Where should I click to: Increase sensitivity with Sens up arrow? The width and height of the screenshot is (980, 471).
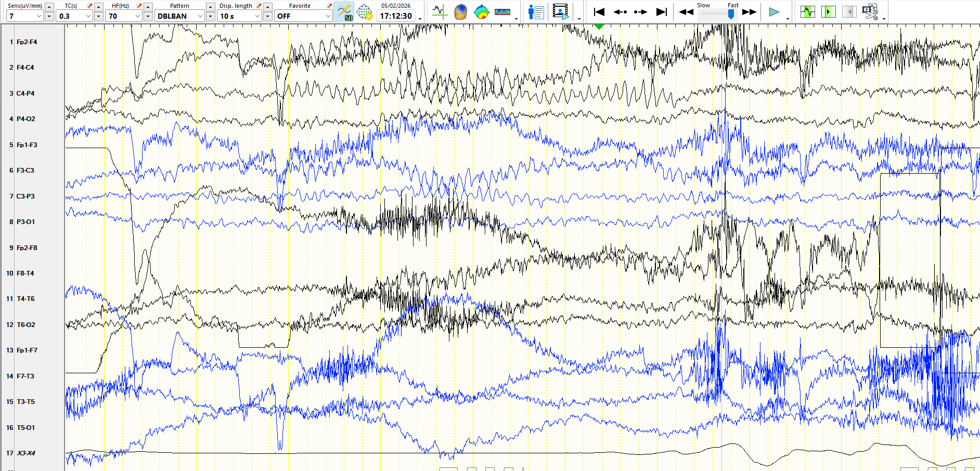[x=49, y=7]
